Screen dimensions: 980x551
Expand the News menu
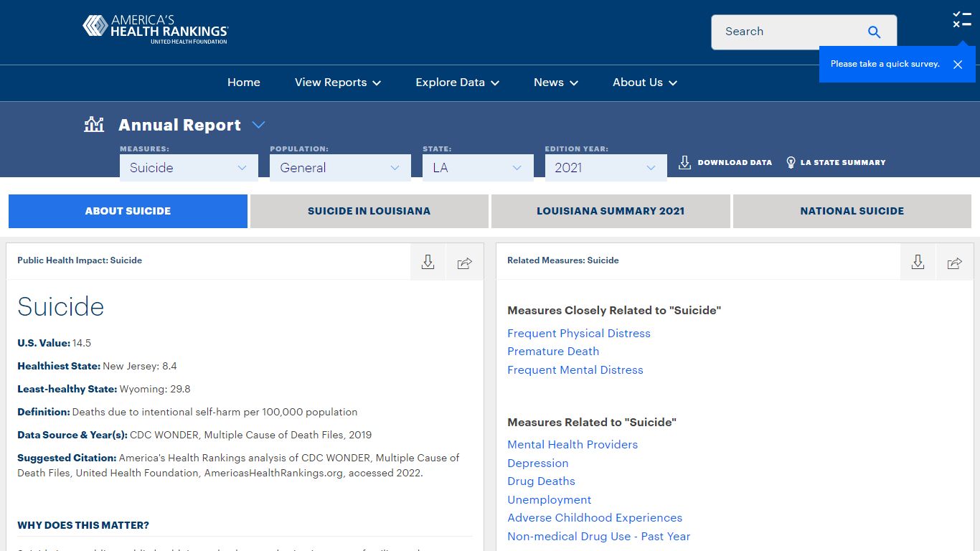coord(556,83)
